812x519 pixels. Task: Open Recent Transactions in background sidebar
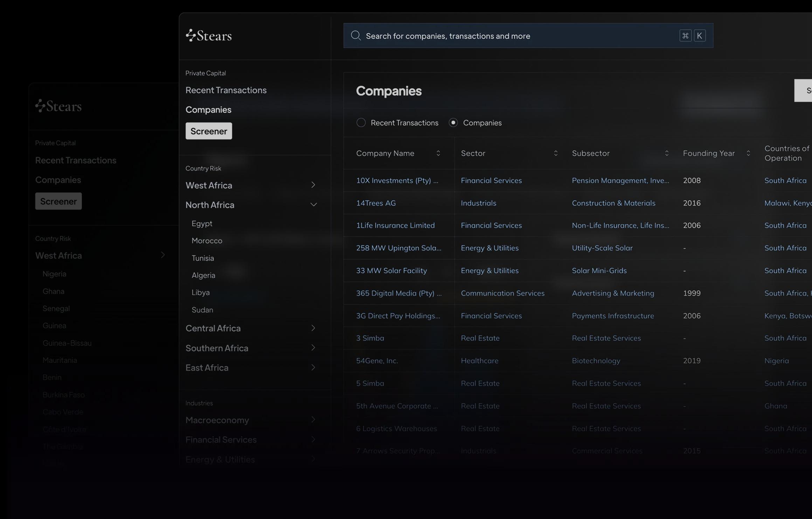76,160
